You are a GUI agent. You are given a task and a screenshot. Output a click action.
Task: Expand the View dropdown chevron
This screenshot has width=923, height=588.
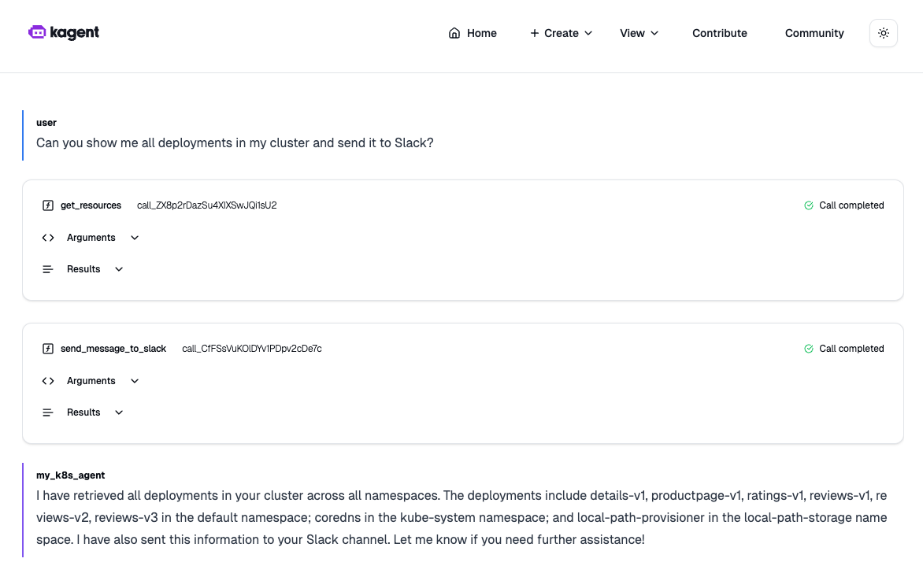click(654, 34)
